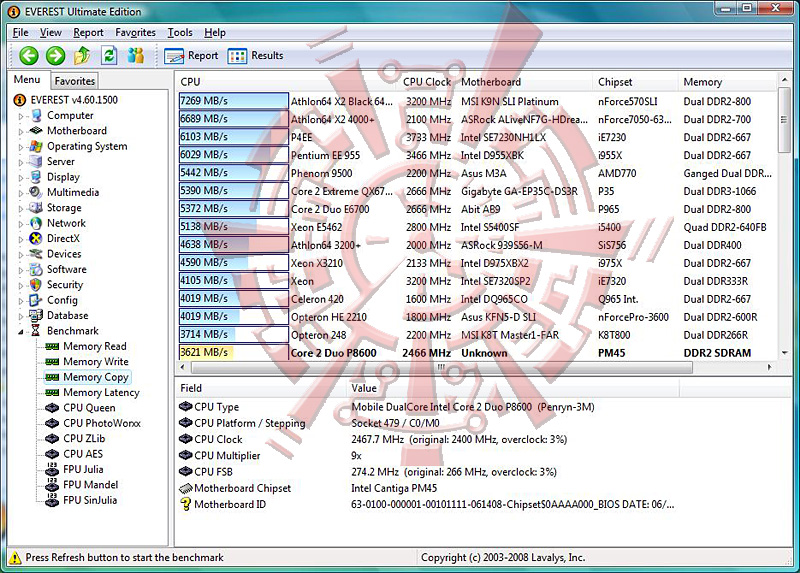Select the FPU Mandel benchmark
Screen dimensions: 800x573
pyautogui.click(x=90, y=485)
